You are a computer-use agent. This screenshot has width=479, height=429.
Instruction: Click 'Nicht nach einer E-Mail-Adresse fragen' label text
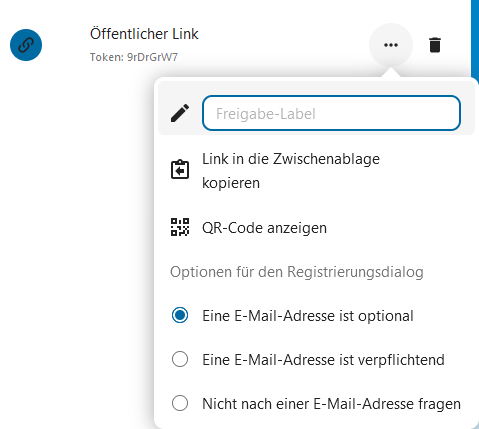click(331, 404)
